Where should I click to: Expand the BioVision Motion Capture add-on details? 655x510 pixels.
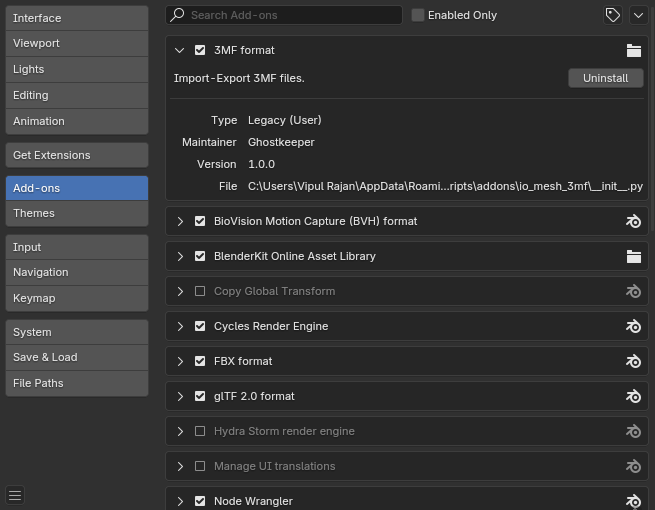(x=180, y=221)
